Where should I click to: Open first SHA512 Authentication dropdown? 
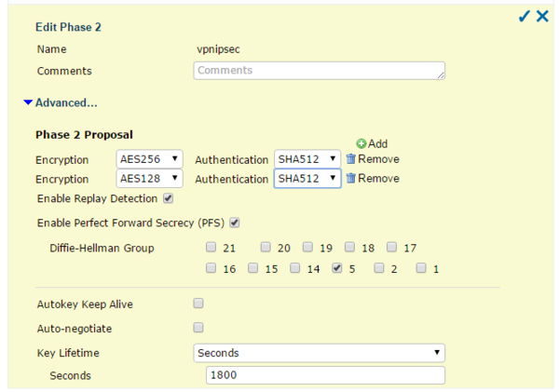tap(307, 159)
